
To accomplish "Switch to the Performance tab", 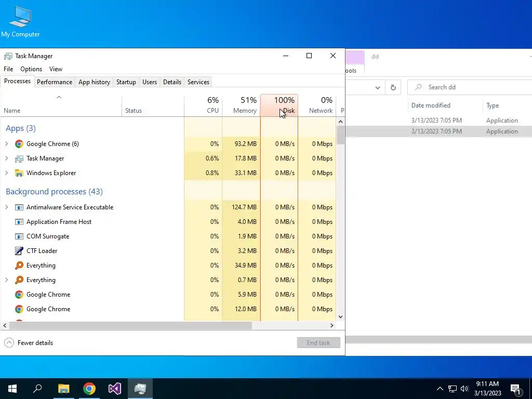I will pos(55,82).
